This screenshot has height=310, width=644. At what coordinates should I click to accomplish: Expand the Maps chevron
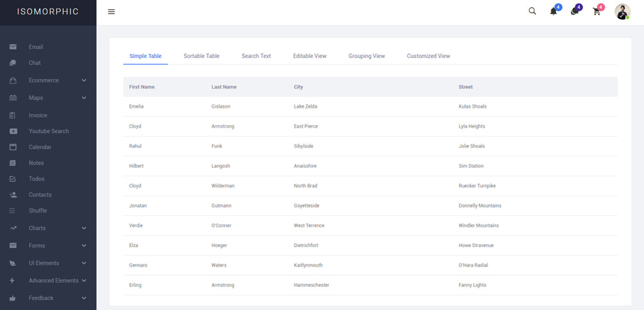tap(84, 98)
